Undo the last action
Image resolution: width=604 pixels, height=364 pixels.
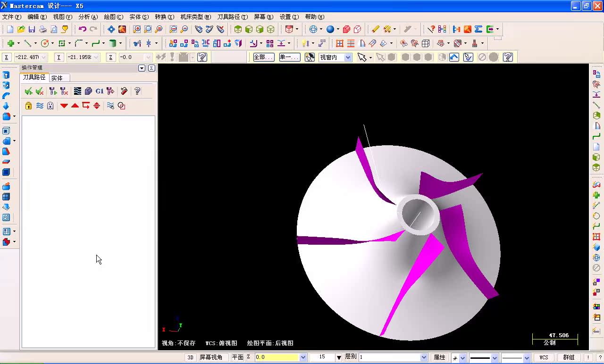point(83,29)
